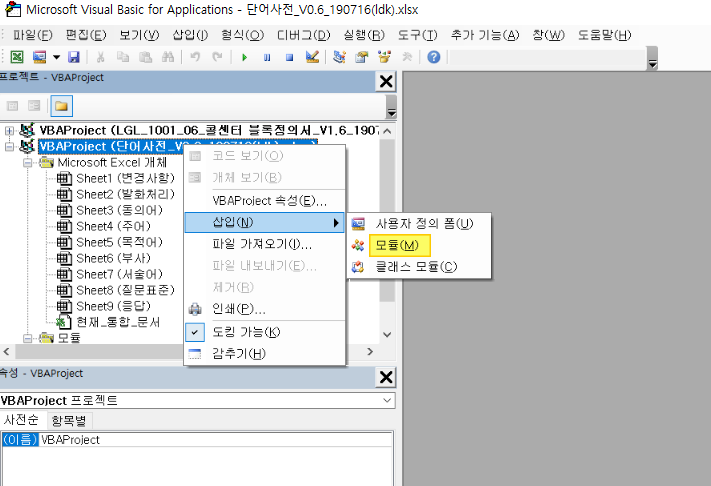Close the Project VBAProject pane
Screen dimensions: 711x486
pyautogui.click(x=386, y=82)
